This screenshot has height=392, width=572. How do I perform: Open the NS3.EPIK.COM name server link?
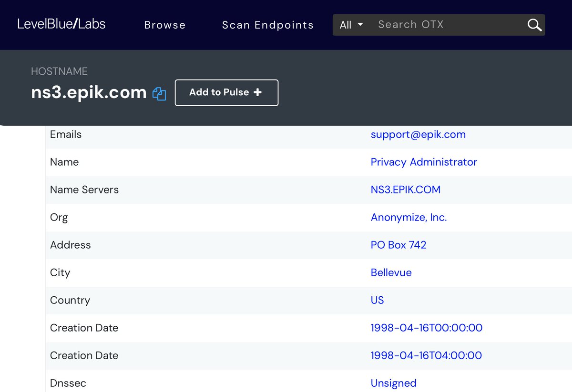point(406,190)
